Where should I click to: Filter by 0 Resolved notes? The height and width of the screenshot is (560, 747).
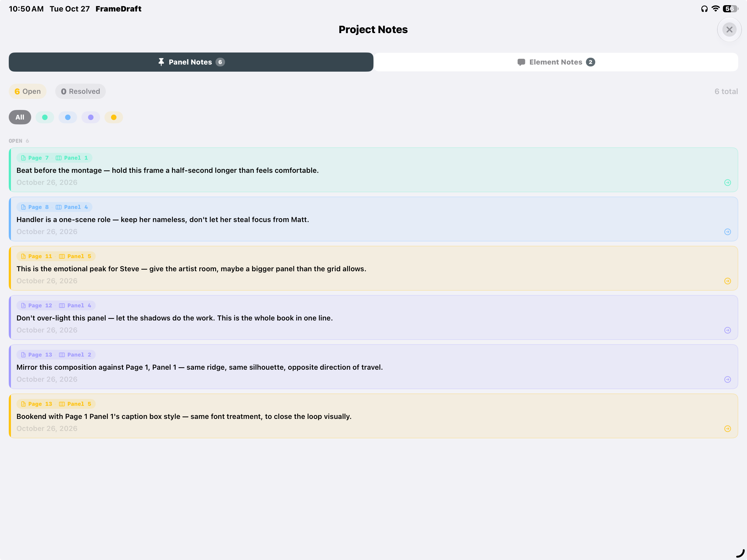click(80, 92)
